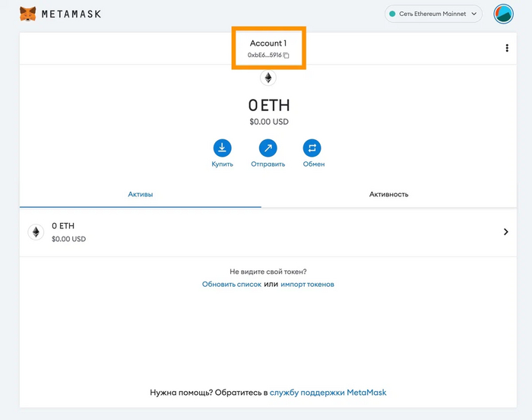
Task: Open the службу поддержки MetaMask link
Action: pyautogui.click(x=328, y=393)
